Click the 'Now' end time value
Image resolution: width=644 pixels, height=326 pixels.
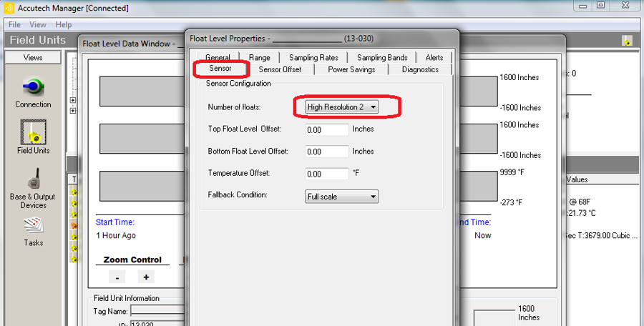point(482,235)
